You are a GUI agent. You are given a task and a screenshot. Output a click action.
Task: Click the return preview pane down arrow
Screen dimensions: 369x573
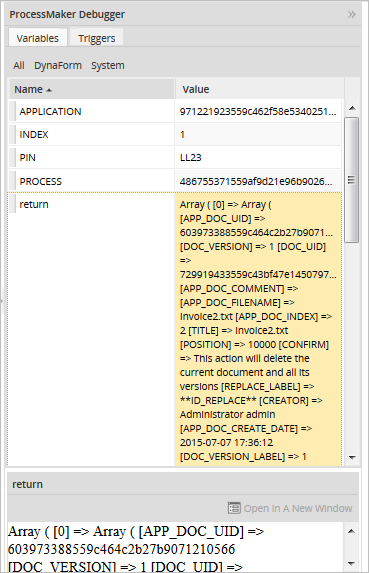click(x=351, y=563)
